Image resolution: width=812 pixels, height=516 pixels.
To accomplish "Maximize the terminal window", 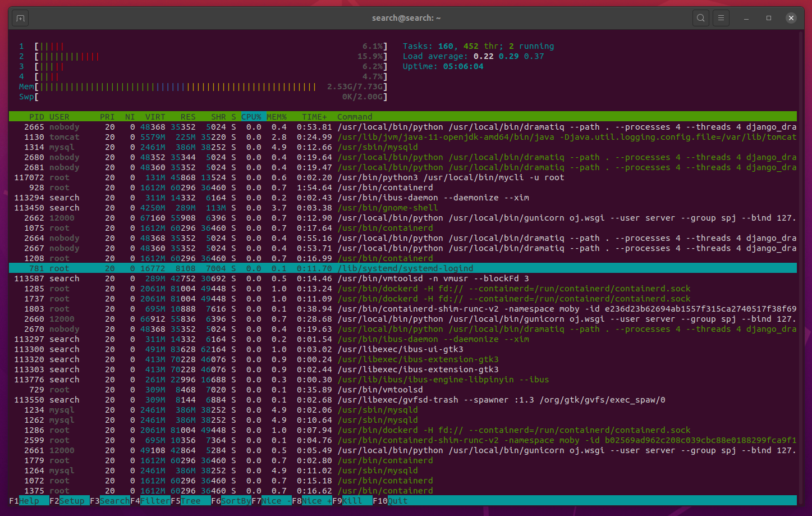I will (769, 18).
